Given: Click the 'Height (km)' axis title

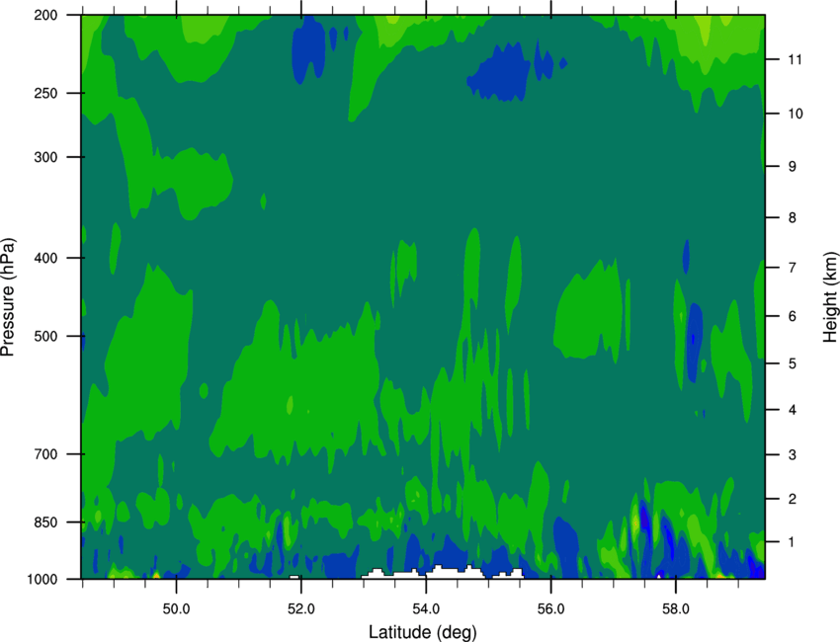Looking at the screenshot, I should (830, 297).
